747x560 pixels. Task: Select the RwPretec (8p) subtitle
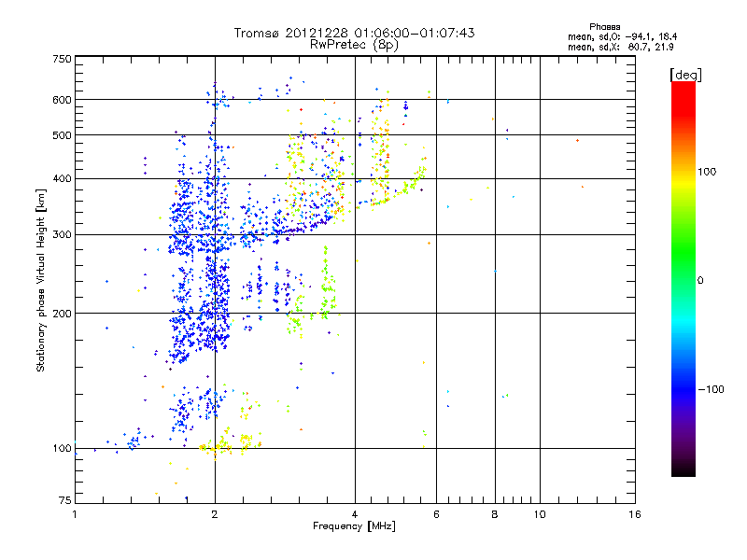[354, 45]
